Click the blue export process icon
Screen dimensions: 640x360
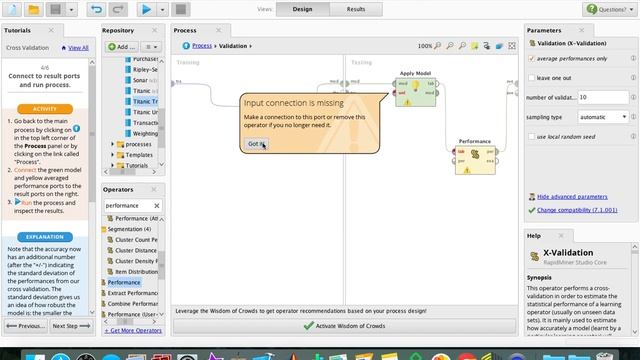pos(499,46)
